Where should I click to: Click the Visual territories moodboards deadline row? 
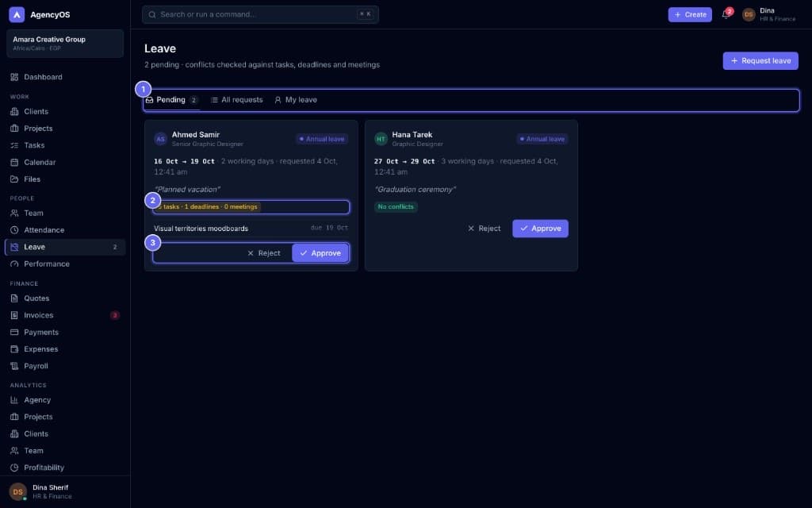click(x=251, y=229)
